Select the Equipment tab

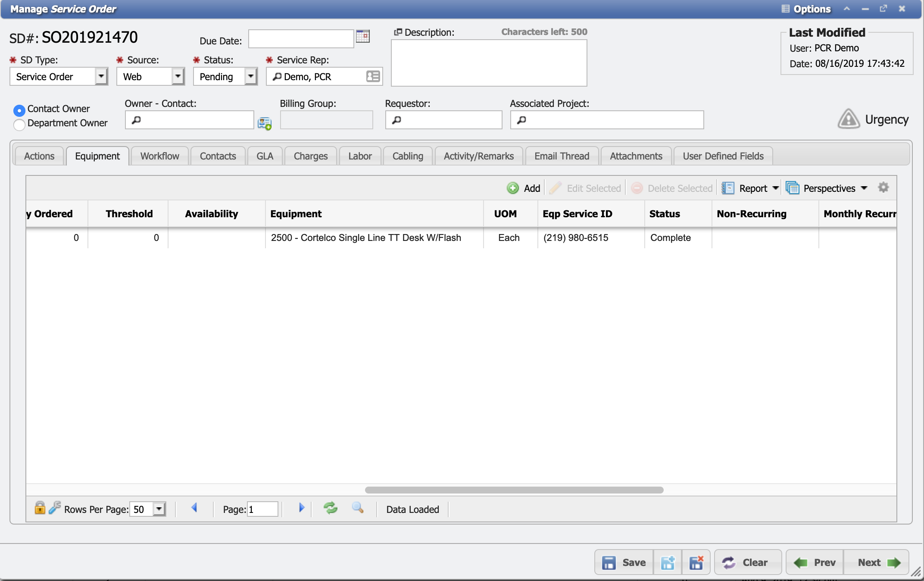(97, 156)
